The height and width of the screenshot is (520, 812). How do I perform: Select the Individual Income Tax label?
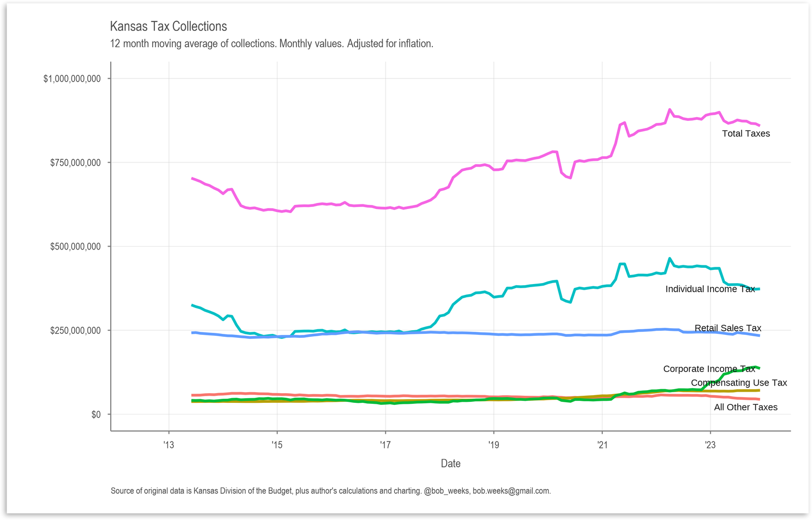coord(710,289)
